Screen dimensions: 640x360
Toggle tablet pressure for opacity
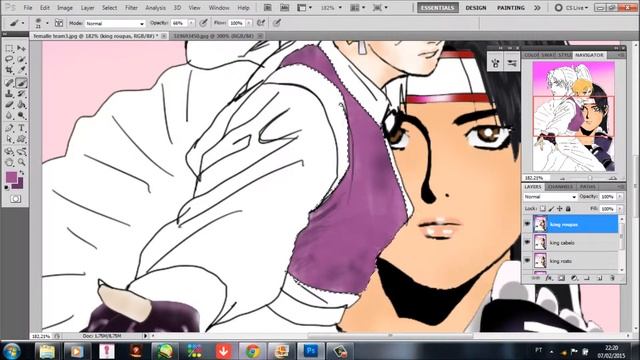(203, 23)
